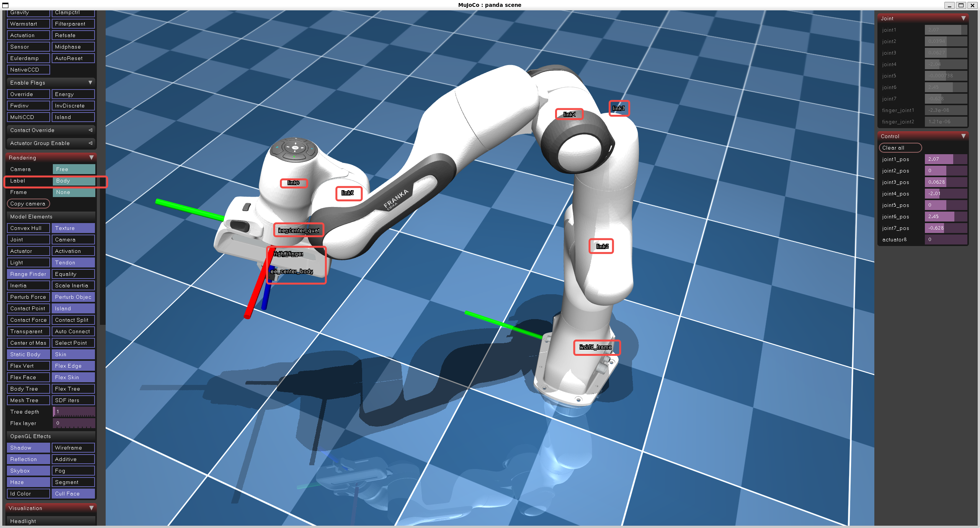Click the link7 body label

click(x=294, y=183)
